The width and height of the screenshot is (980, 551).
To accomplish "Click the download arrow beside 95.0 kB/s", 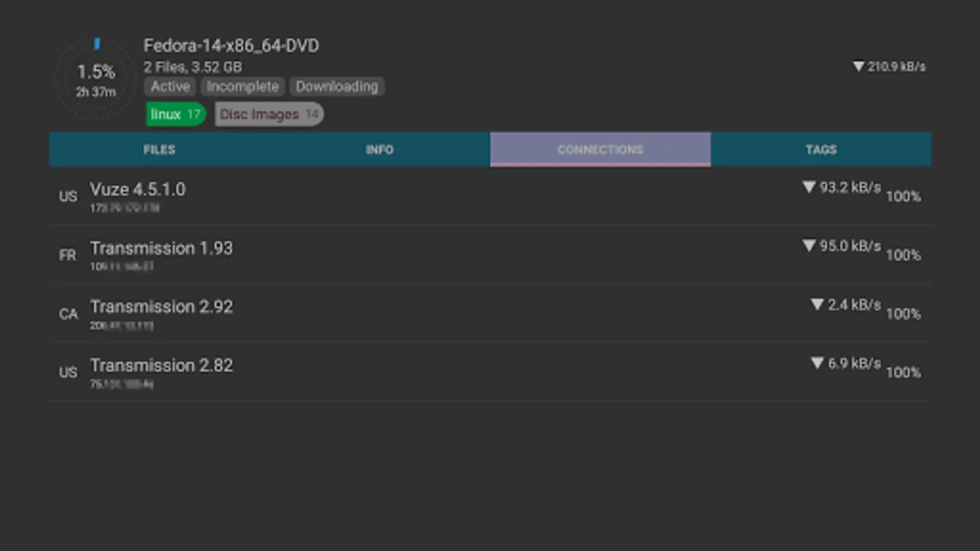I will [809, 246].
